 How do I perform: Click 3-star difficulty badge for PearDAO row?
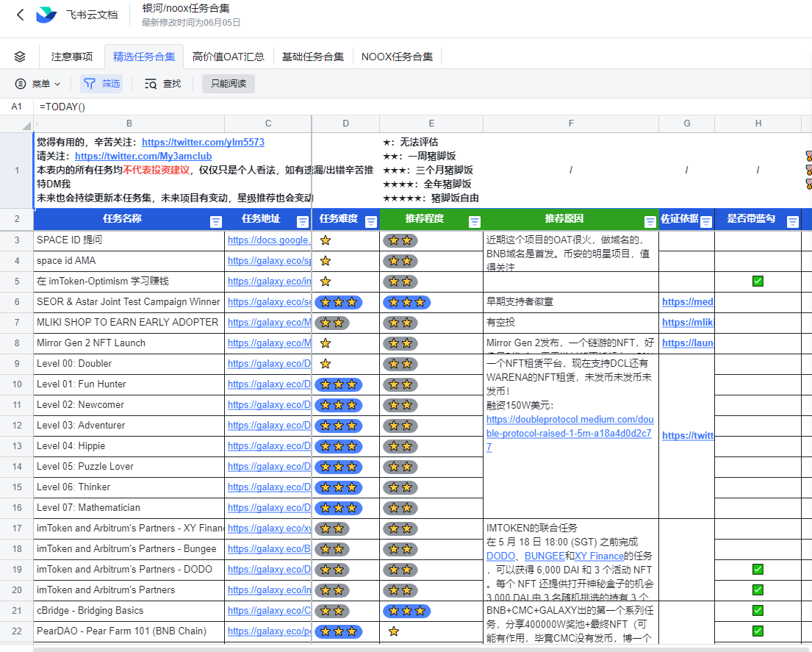(x=339, y=631)
